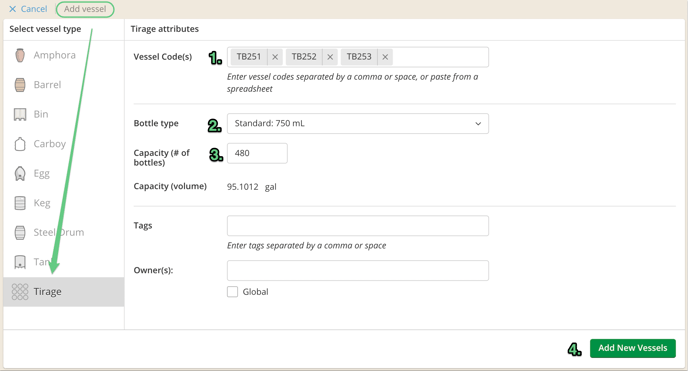Screen dimensions: 688x371
Task: Click the Carboy vessel icon
Action: (20, 144)
